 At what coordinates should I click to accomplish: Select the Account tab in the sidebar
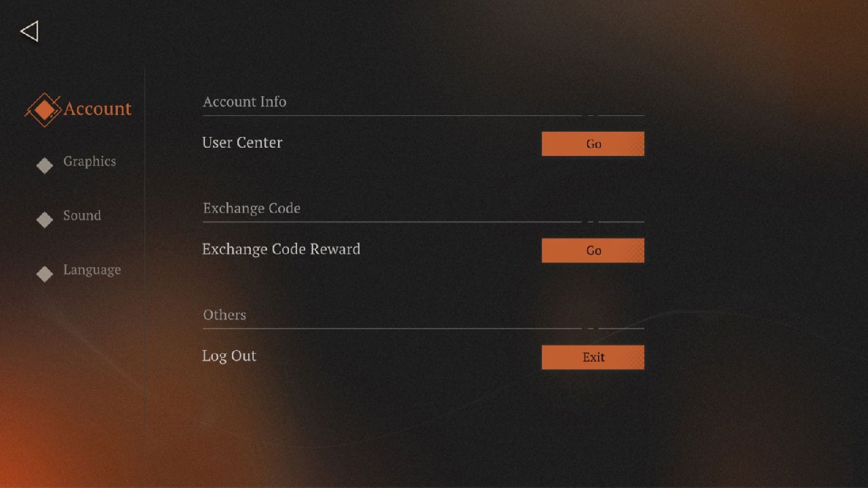98,108
